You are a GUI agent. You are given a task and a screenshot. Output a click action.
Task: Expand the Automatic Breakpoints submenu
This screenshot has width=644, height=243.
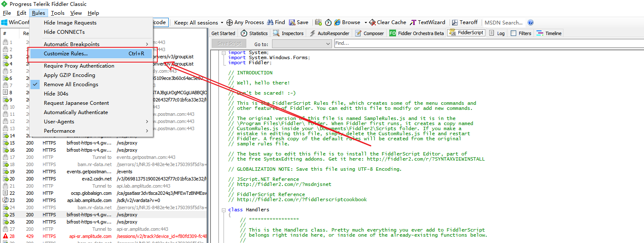tap(91, 44)
